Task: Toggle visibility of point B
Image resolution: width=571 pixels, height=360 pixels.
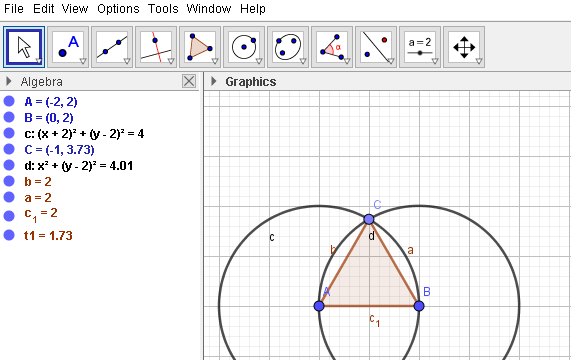Action: pos(9,117)
